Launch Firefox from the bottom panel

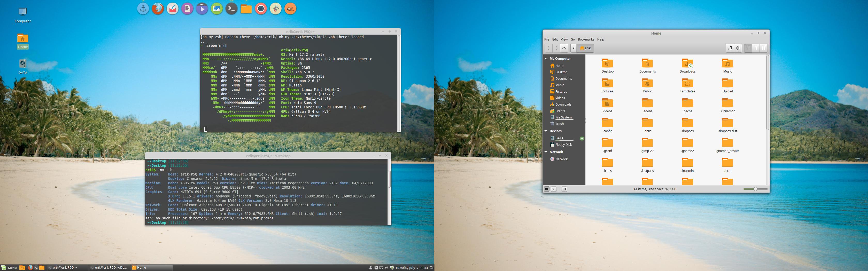[30, 268]
